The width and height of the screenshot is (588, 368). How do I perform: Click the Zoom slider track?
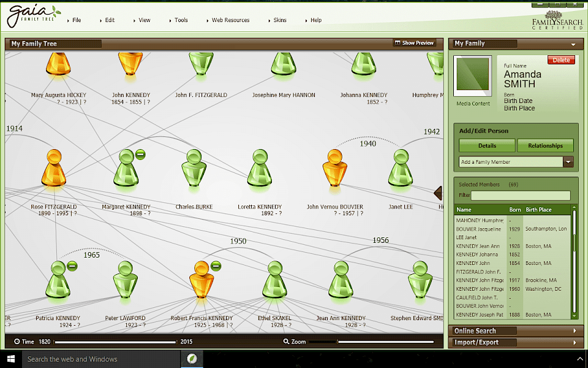pyautogui.click(x=371, y=342)
